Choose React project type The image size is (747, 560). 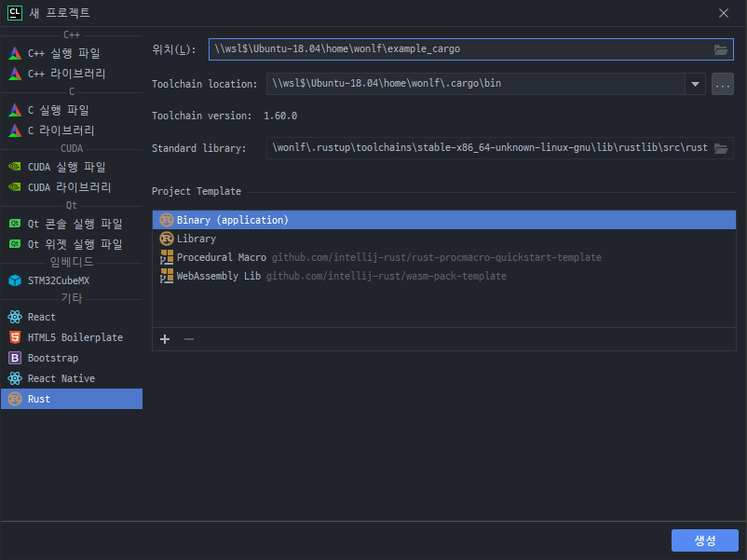coord(72,317)
